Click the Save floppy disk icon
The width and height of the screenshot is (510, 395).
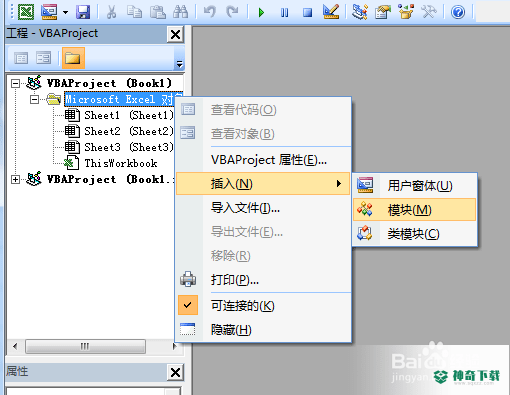coord(83,12)
